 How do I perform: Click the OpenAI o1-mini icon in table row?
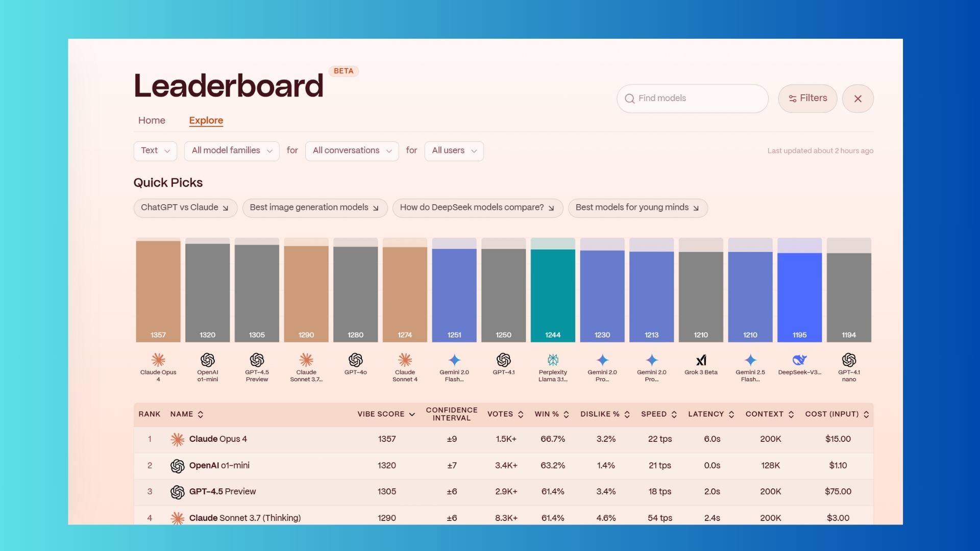177,466
